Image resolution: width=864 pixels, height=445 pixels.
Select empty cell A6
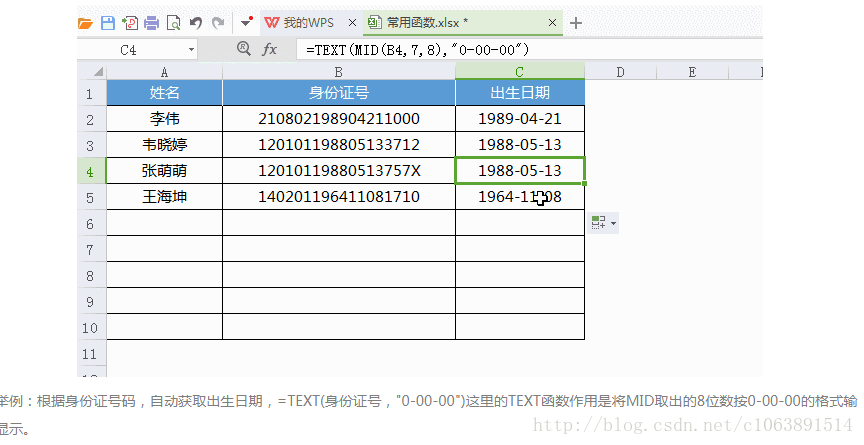click(164, 223)
